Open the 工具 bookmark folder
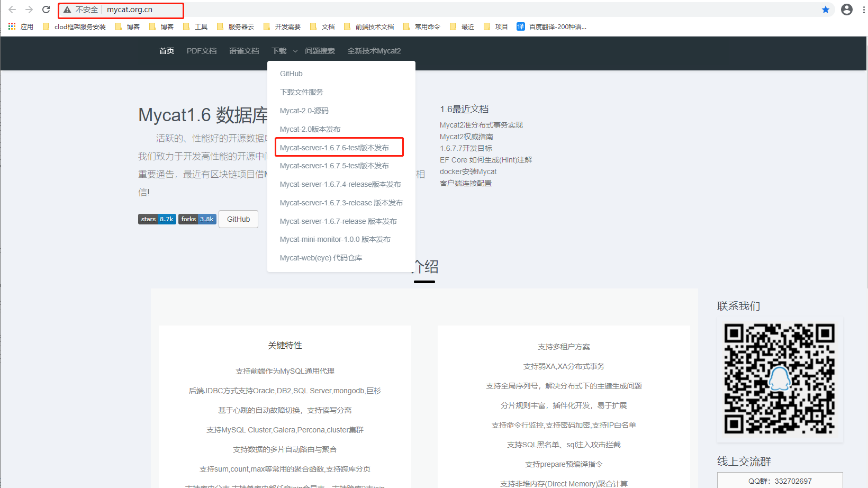This screenshot has height=488, width=868. coord(195,26)
